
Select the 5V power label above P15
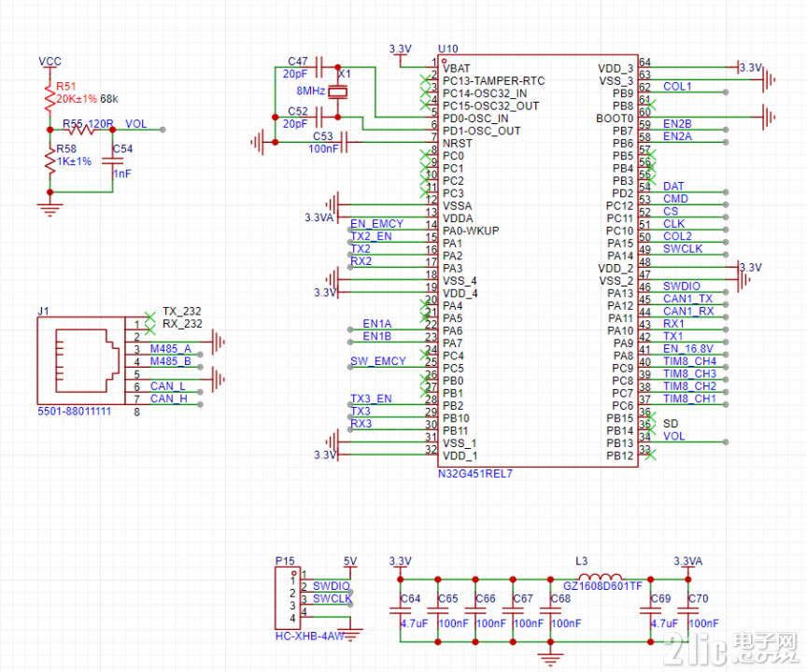[x=350, y=561]
